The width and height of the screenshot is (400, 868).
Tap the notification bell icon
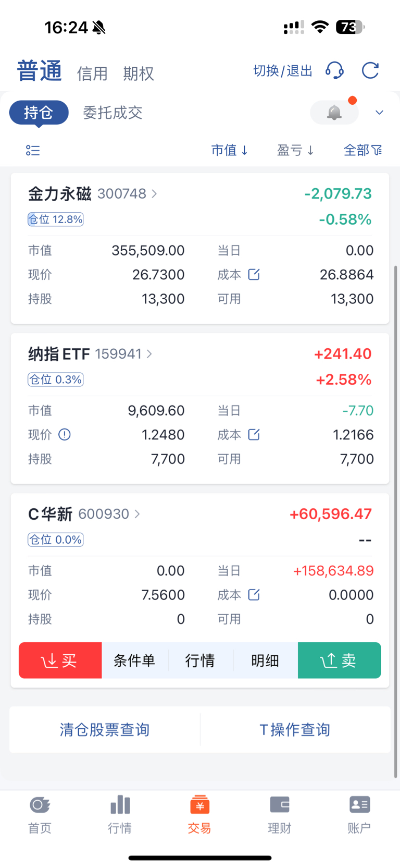point(334,112)
